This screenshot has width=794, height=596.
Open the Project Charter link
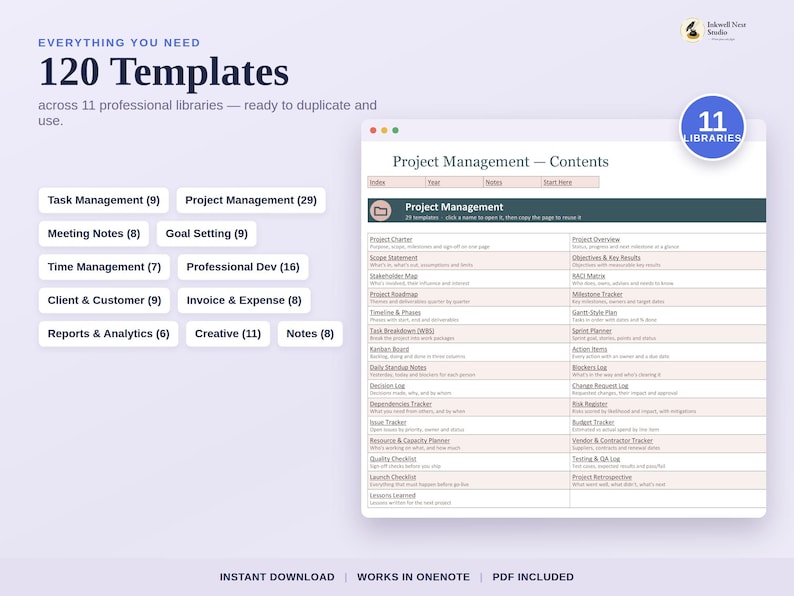pos(391,240)
